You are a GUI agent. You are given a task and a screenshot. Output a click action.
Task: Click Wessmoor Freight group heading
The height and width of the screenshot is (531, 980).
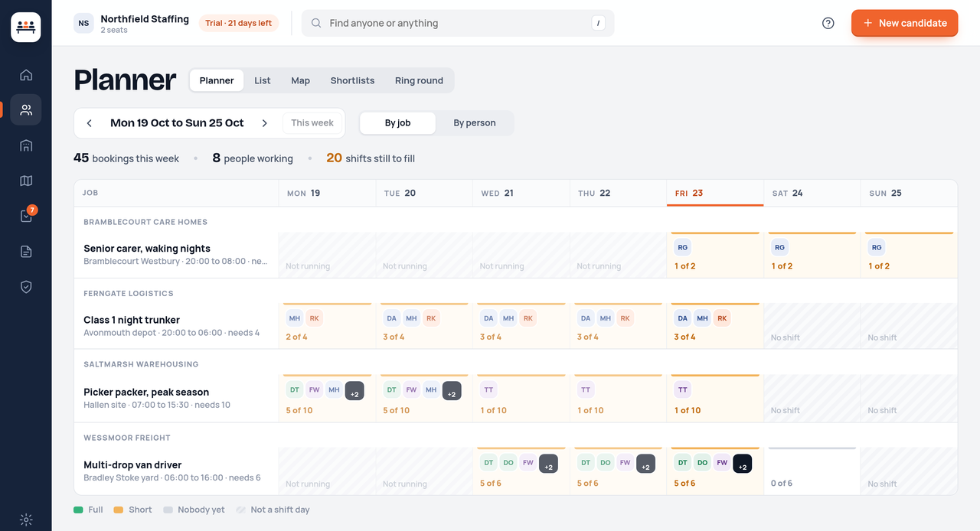[x=127, y=438]
